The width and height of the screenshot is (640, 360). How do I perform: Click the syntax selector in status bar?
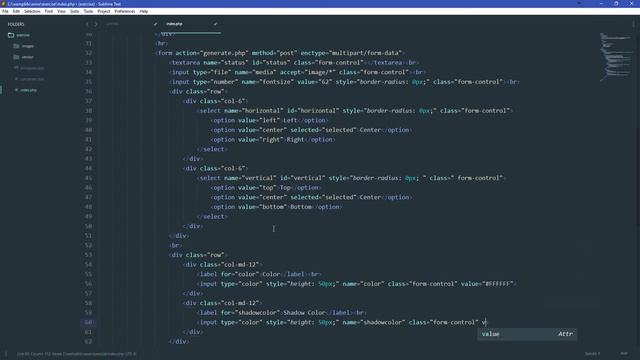[x=624, y=354]
